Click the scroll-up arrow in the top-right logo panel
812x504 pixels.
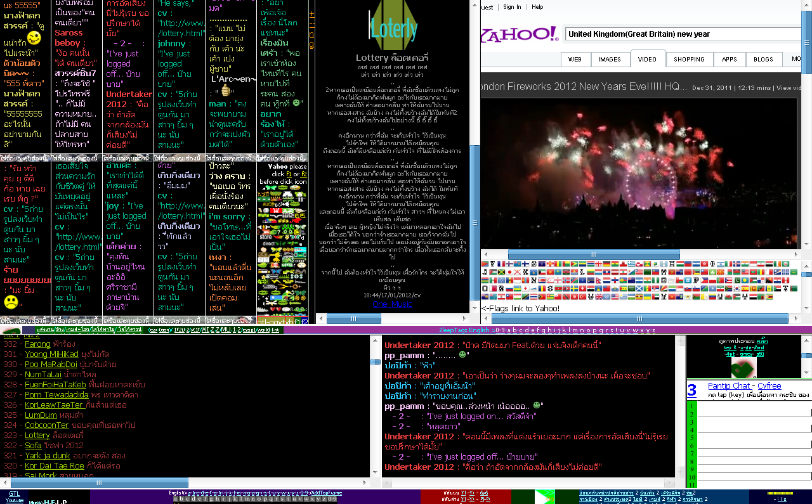806,340
